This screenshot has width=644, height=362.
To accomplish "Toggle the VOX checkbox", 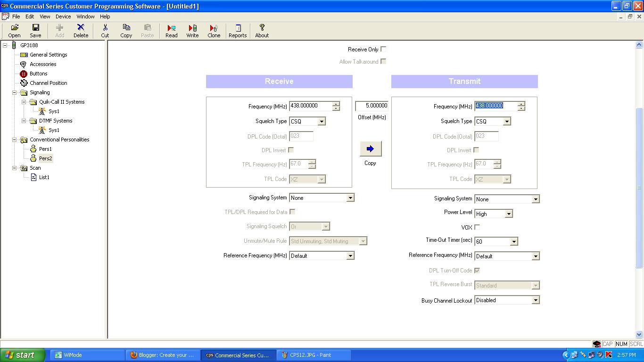I will point(477,227).
